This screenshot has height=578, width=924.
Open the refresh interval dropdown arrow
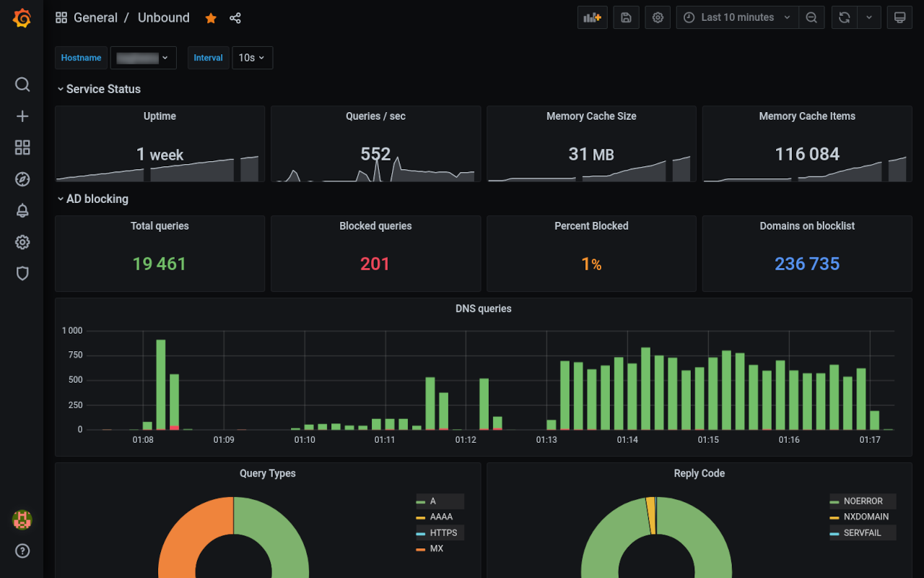(x=869, y=17)
